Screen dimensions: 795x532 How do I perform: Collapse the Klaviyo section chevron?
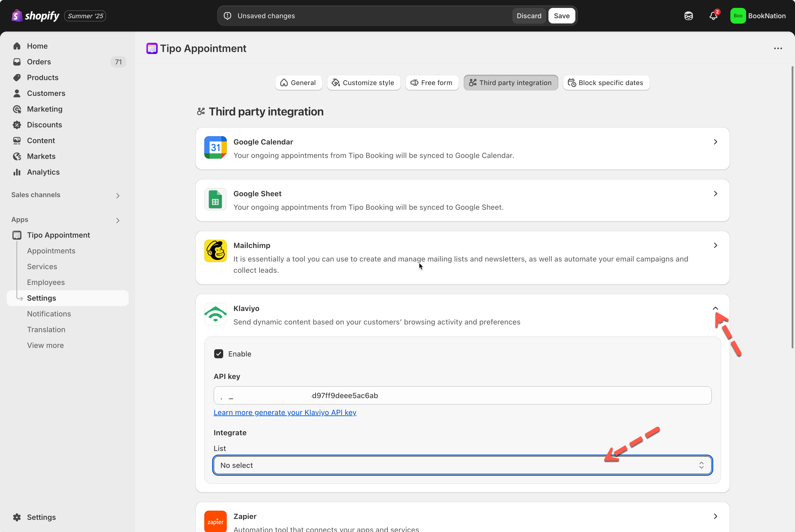715,308
